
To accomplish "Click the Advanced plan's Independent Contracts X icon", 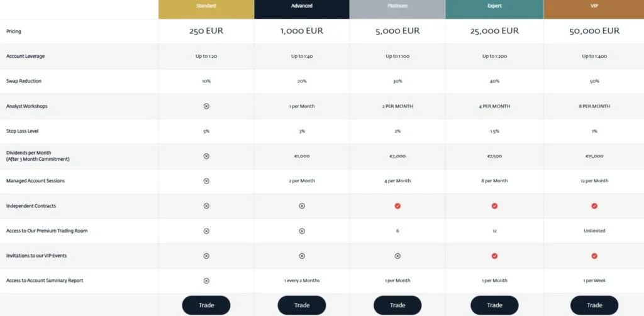I will tap(302, 205).
